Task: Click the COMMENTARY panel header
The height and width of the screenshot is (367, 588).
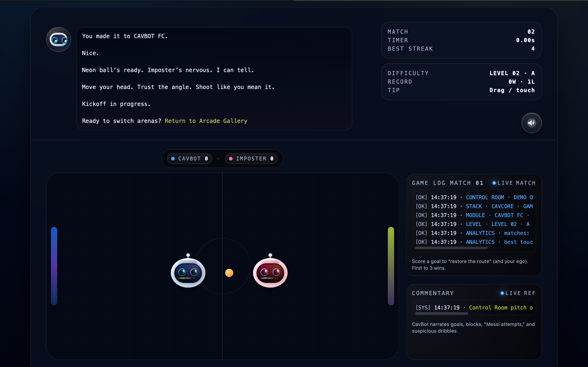Action: click(x=433, y=293)
